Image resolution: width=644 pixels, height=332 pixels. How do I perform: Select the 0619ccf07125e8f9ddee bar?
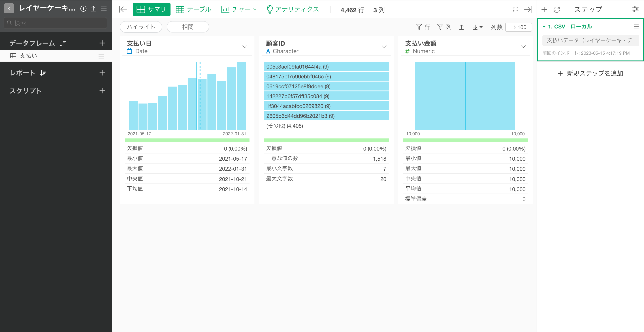[326, 86]
